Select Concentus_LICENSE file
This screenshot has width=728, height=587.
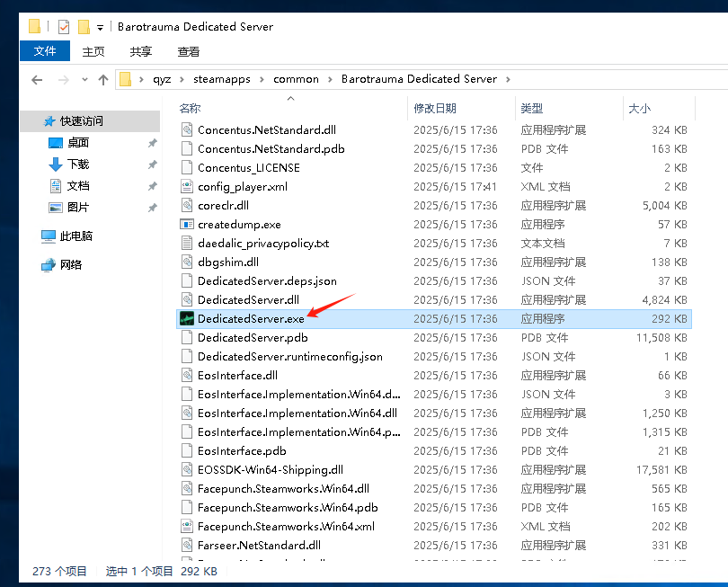pyautogui.click(x=249, y=167)
